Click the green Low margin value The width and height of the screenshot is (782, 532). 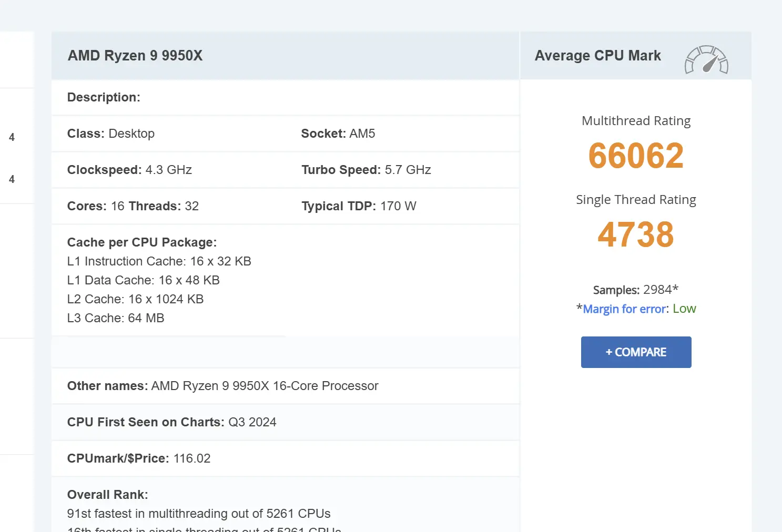pyautogui.click(x=684, y=309)
